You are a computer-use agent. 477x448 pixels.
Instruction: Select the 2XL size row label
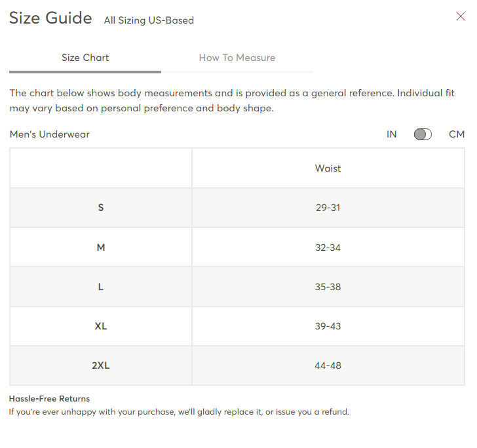(101, 365)
